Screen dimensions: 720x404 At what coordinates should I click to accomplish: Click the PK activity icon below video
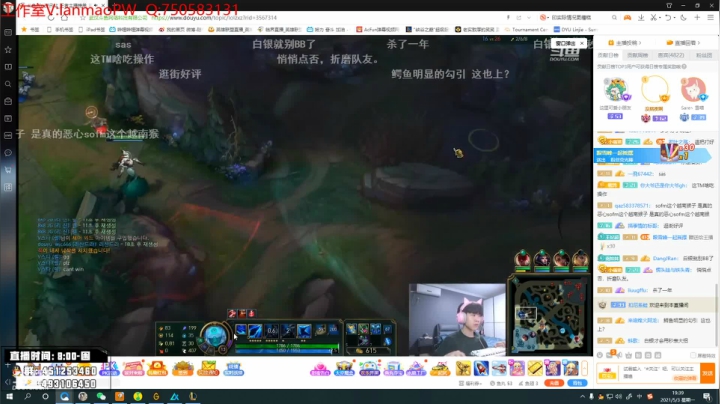(109, 369)
